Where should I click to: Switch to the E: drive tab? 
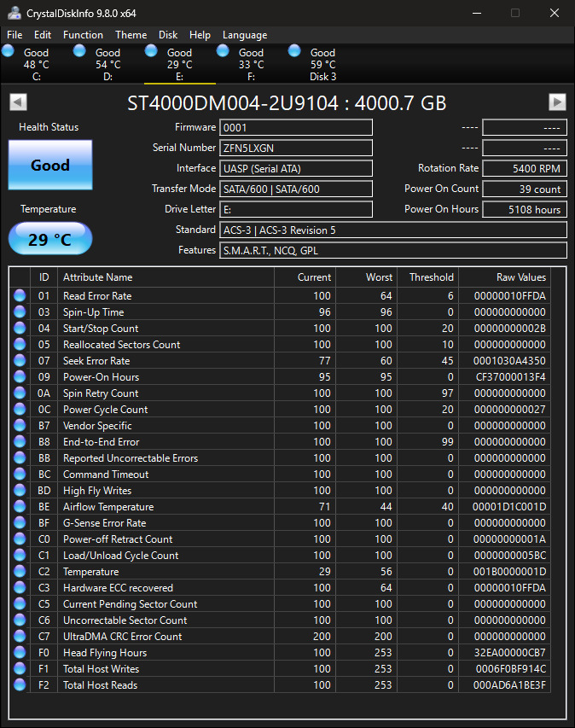pos(180,64)
